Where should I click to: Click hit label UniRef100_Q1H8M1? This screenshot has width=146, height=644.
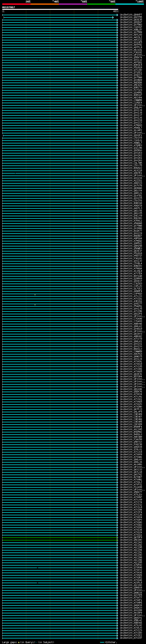point(131,93)
